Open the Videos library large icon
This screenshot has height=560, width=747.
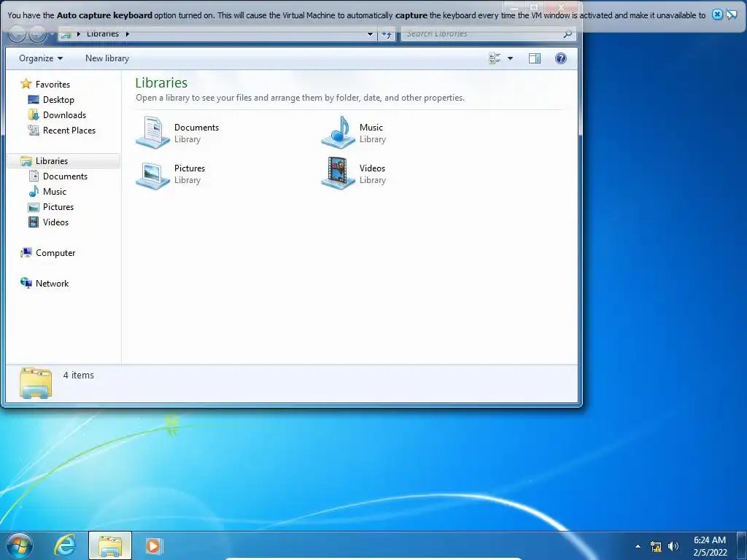pos(338,174)
